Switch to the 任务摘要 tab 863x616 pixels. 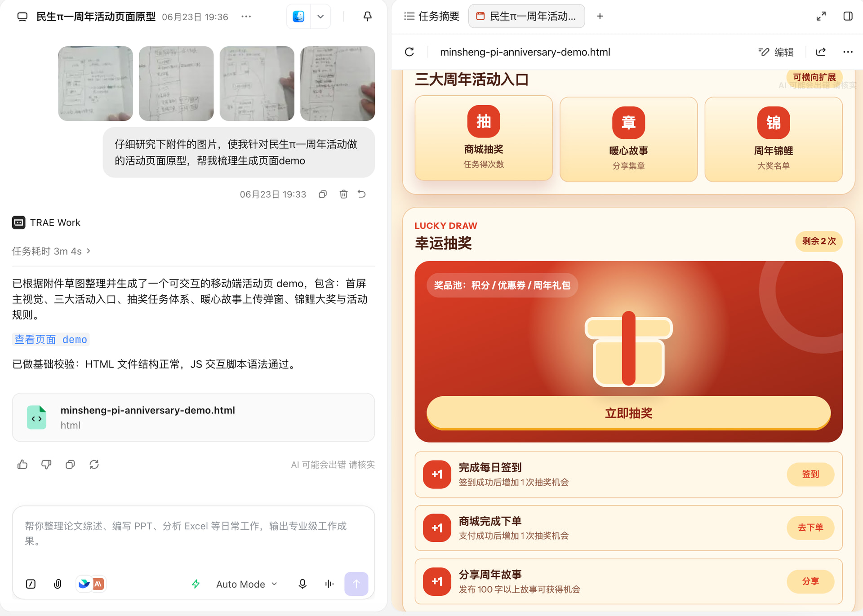431,17
